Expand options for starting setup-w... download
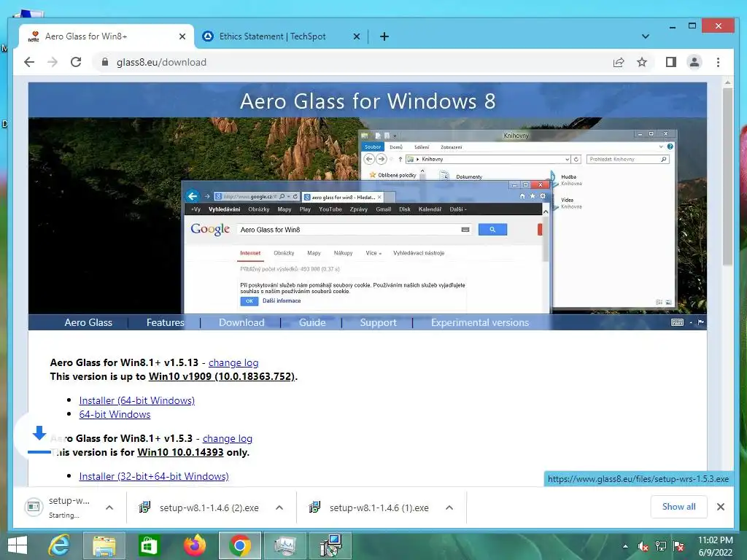The image size is (747, 560). (x=109, y=507)
